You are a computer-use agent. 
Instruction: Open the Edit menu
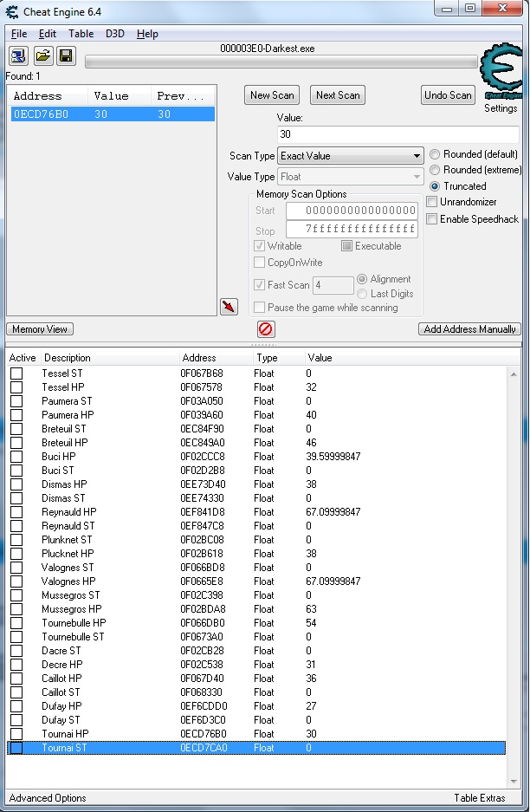tap(47, 34)
